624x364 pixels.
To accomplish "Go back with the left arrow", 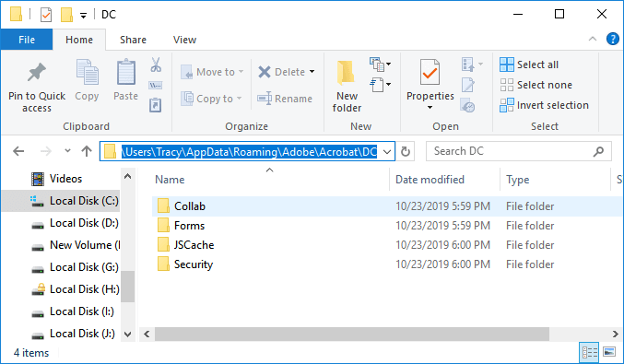I will (18, 151).
